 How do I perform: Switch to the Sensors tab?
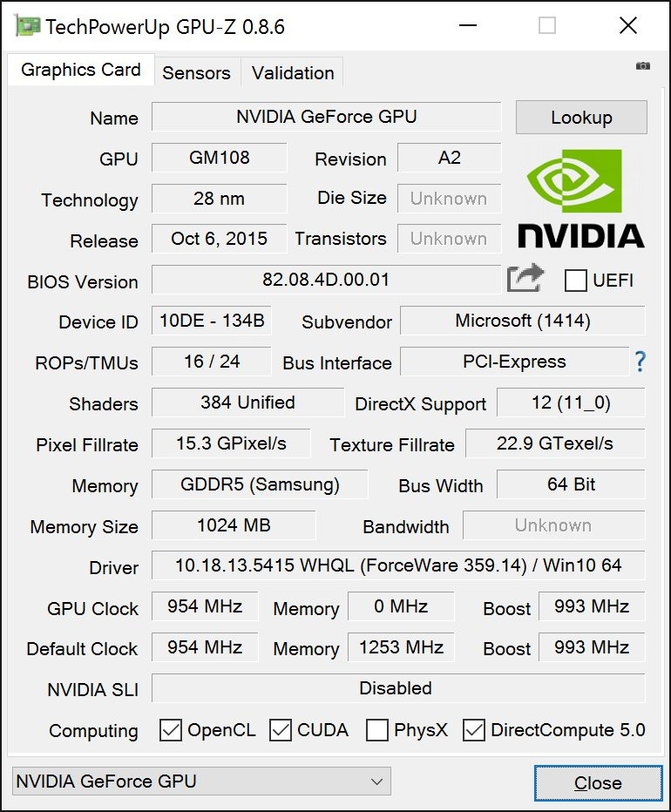pyautogui.click(x=196, y=72)
